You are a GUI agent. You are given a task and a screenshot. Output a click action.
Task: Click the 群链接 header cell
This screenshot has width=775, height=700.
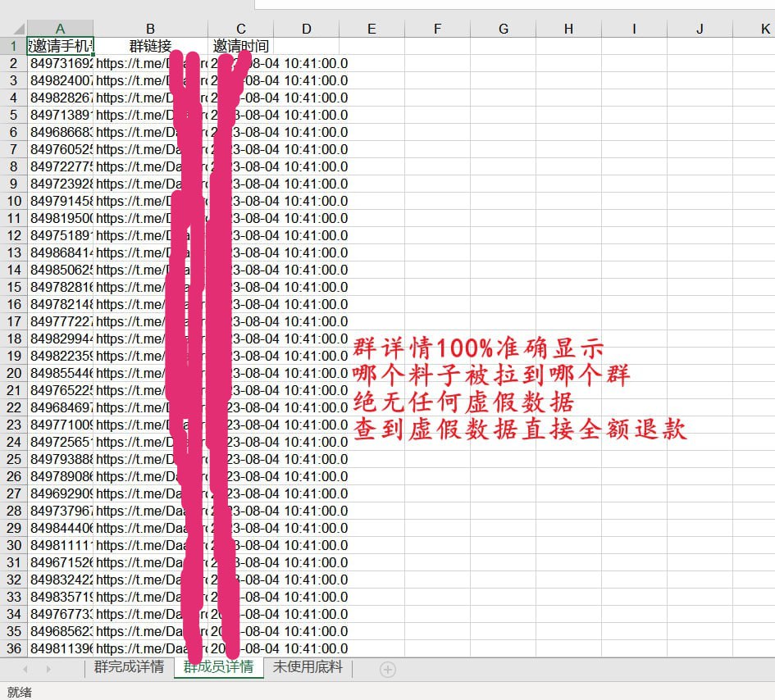[x=151, y=46]
